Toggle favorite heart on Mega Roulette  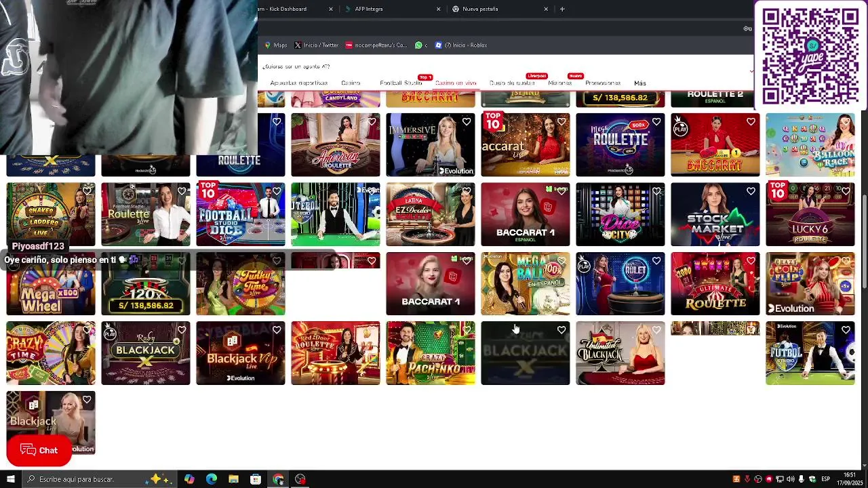656,122
